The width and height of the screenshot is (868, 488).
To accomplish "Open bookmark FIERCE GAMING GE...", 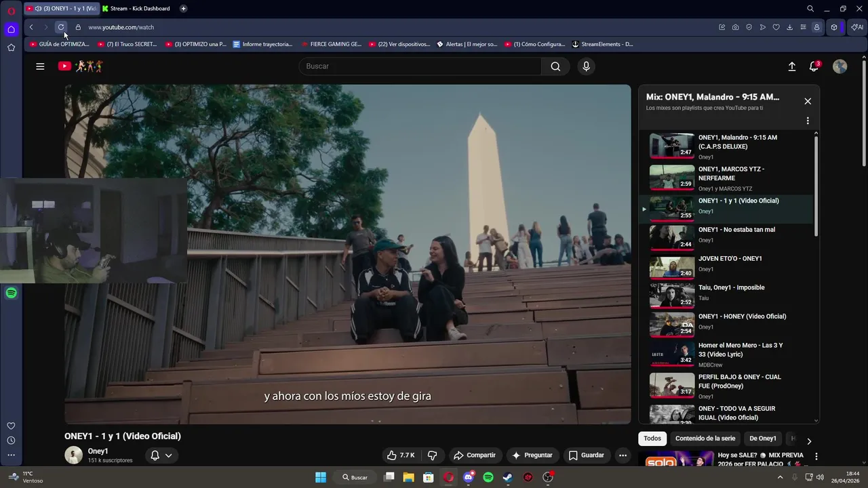I will click(331, 44).
